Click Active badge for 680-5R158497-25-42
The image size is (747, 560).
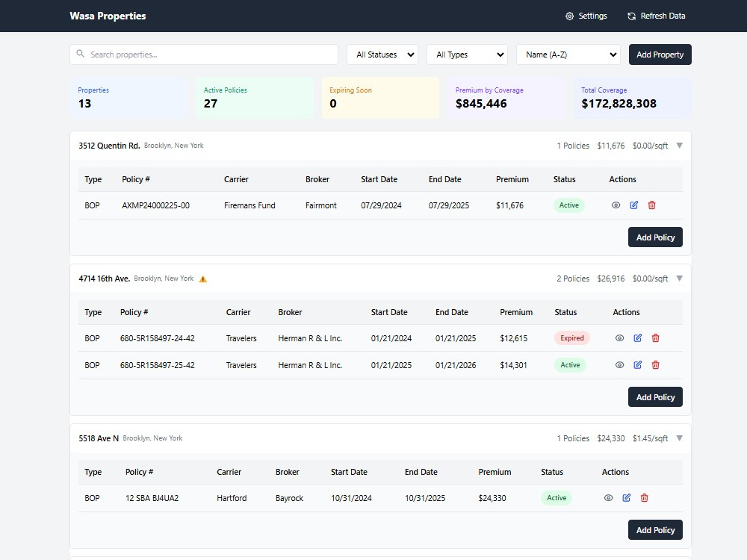570,365
